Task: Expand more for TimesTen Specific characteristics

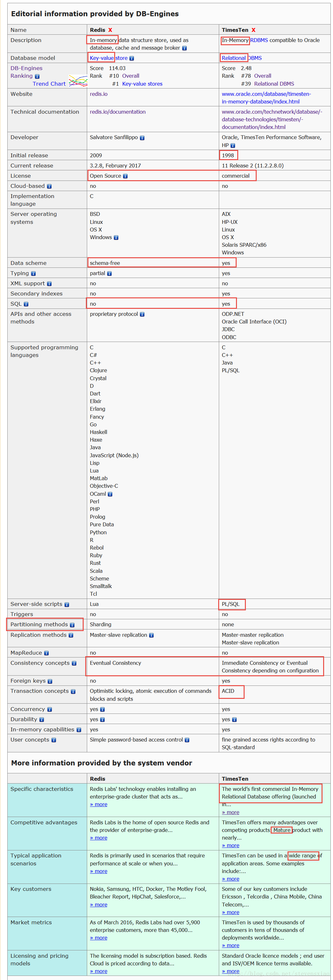Action: click(231, 812)
